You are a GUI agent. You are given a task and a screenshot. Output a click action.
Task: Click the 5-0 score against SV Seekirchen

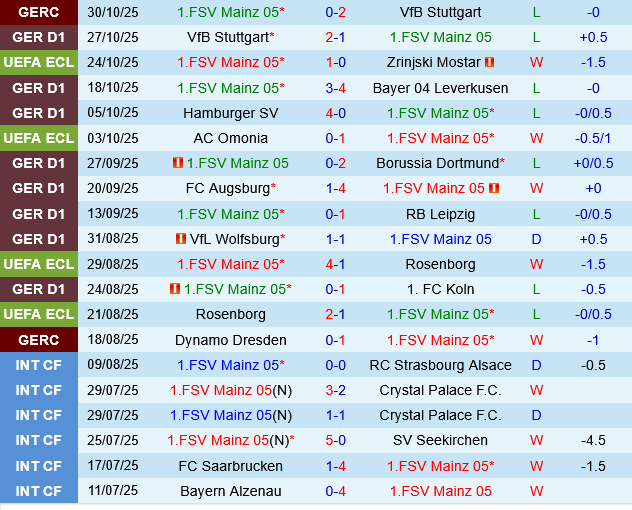click(336, 440)
